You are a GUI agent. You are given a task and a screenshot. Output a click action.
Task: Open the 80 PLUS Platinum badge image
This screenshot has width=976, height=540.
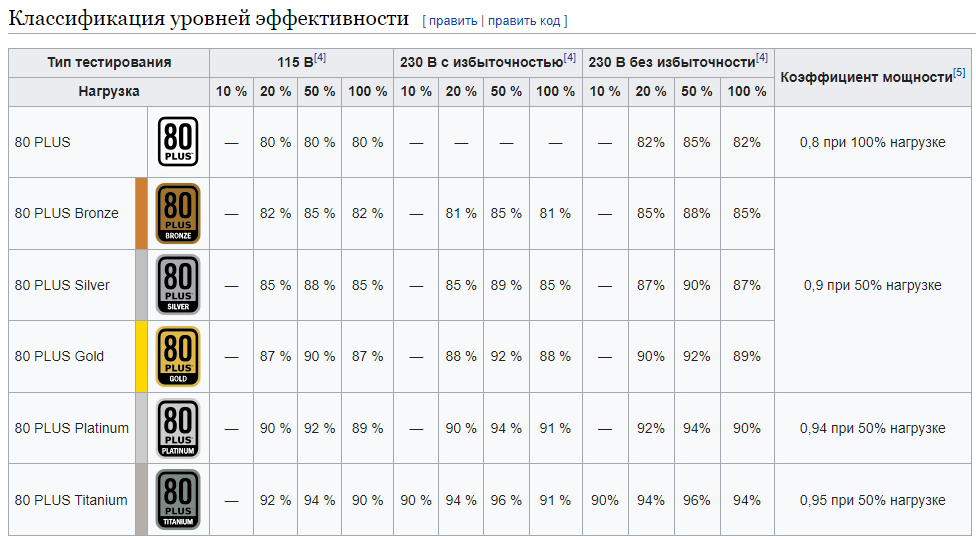point(178,428)
